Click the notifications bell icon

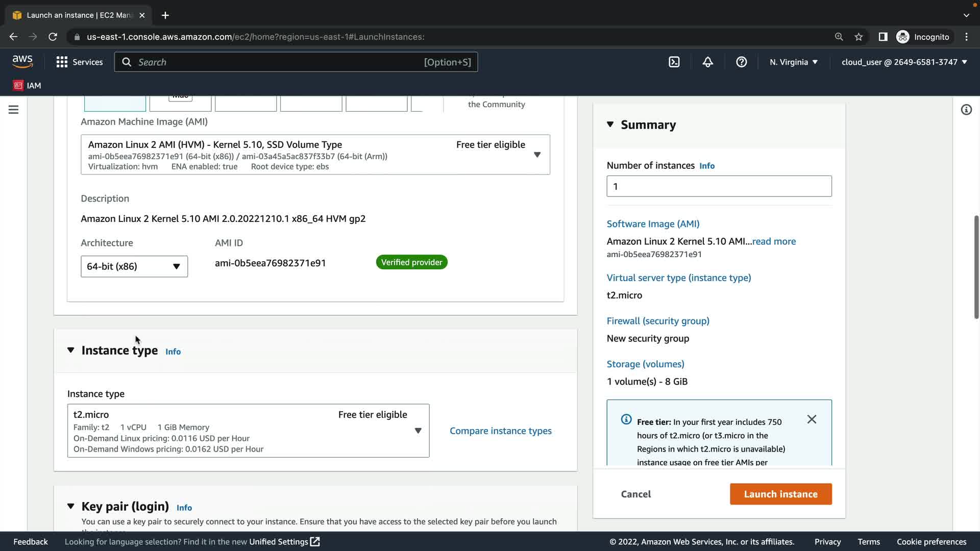[707, 62]
